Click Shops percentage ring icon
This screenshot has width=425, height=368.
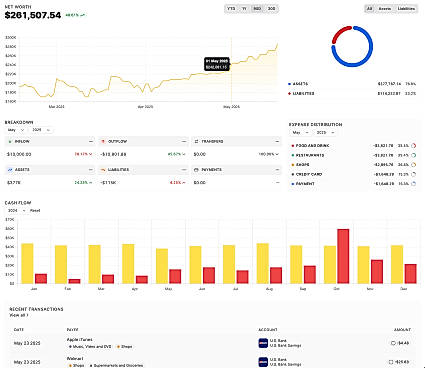coord(414,165)
